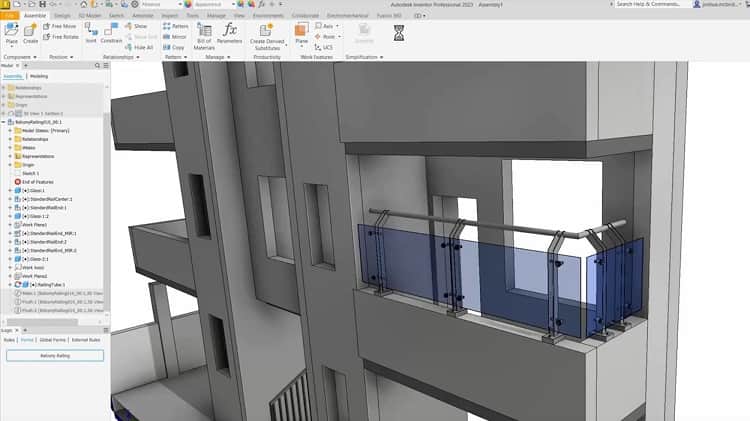Open the appearance color wheel swatch
The width and height of the screenshot is (750, 421).
(188, 4)
